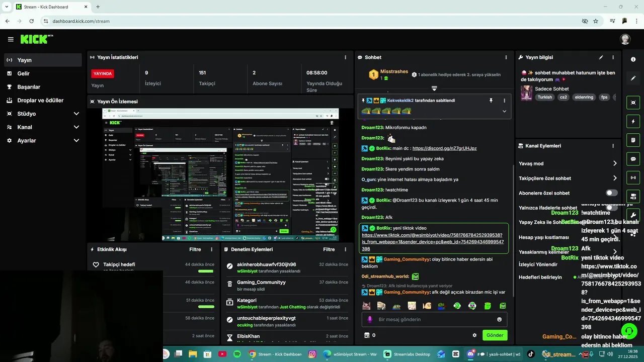The width and height of the screenshot is (644, 362).
Task: Click the Turkish stream tag
Action: tap(544, 97)
